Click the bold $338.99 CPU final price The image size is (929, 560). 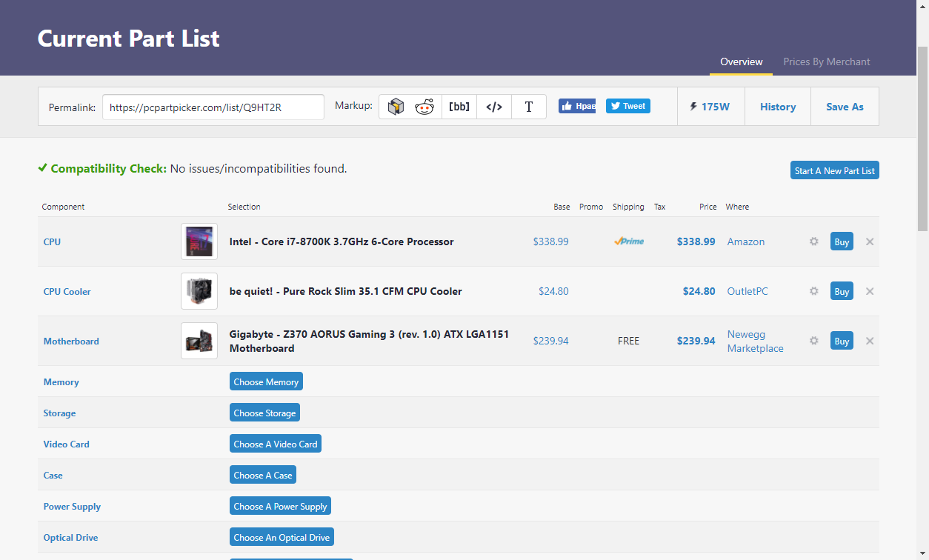point(696,241)
